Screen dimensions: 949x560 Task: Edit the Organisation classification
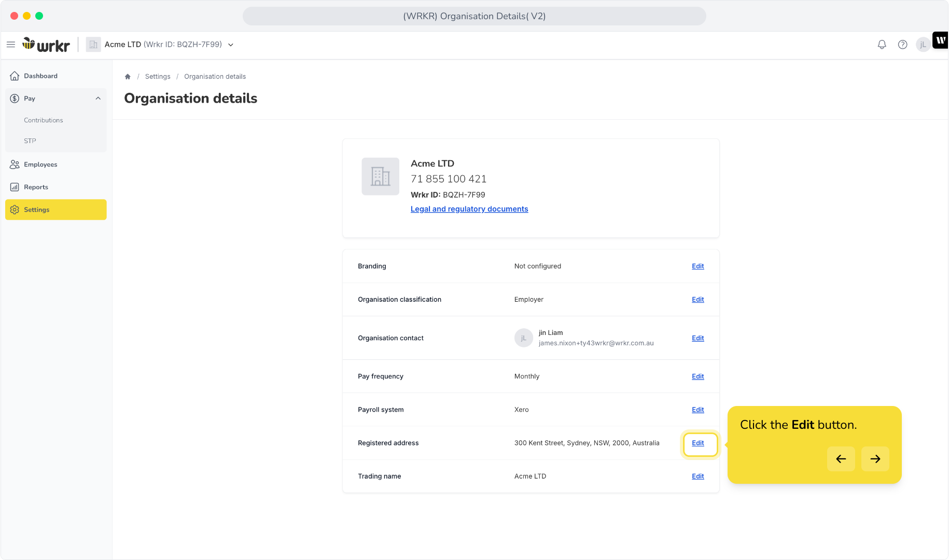(698, 299)
